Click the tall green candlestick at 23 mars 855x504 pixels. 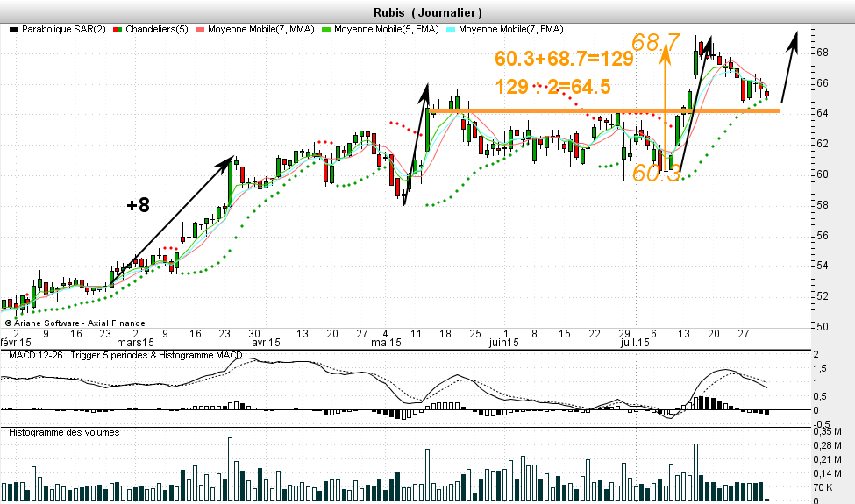point(230,183)
